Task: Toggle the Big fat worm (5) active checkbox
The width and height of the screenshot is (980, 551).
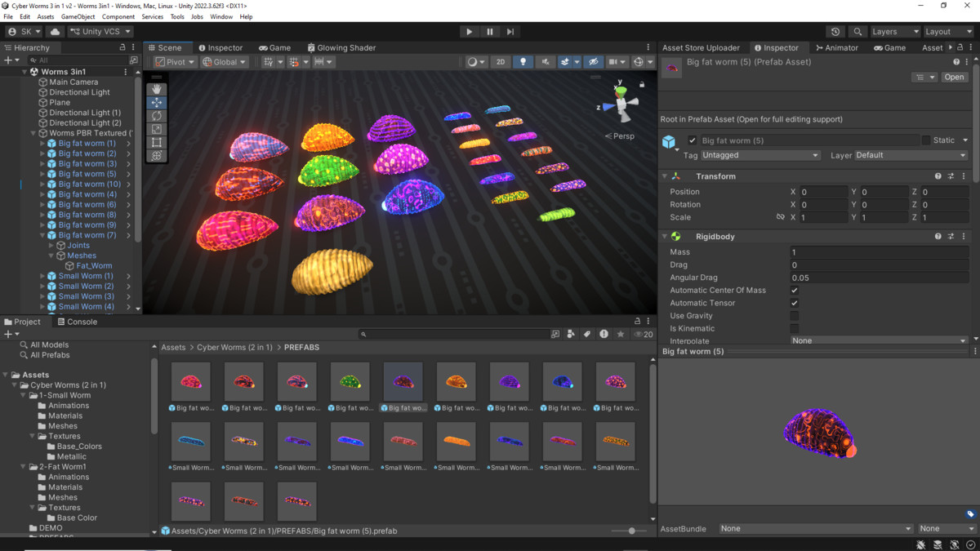Action: pyautogui.click(x=693, y=140)
